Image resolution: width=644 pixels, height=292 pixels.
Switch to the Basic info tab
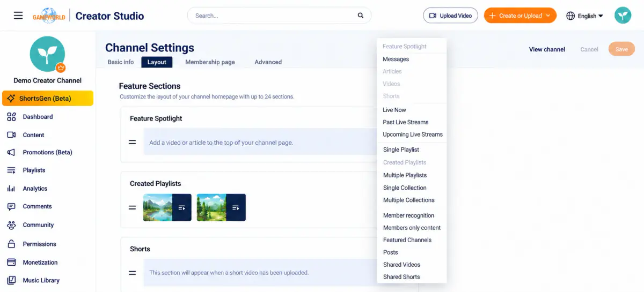(121, 62)
